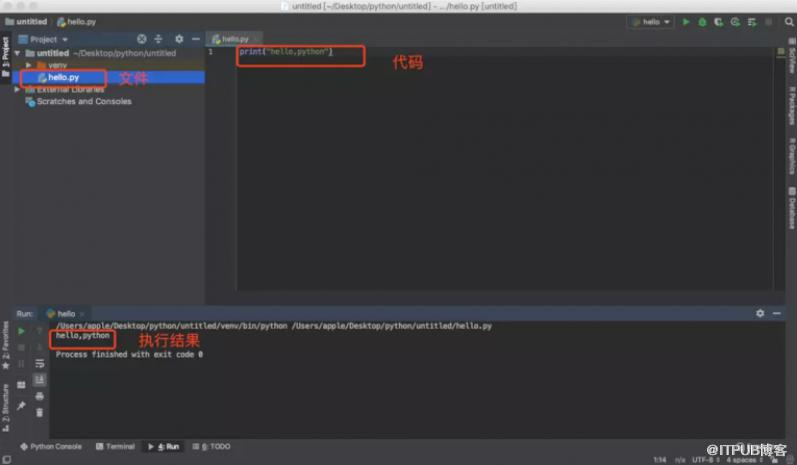This screenshot has width=797, height=465.
Task: Click the pause output icon in Run panel
Action: (21, 364)
